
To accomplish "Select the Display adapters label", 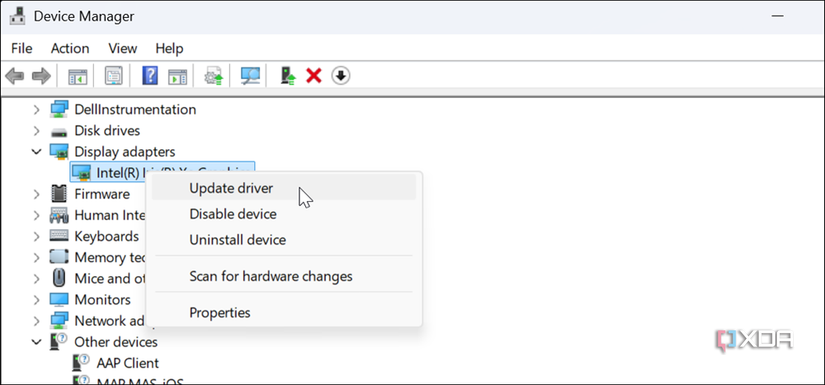I will [x=125, y=152].
